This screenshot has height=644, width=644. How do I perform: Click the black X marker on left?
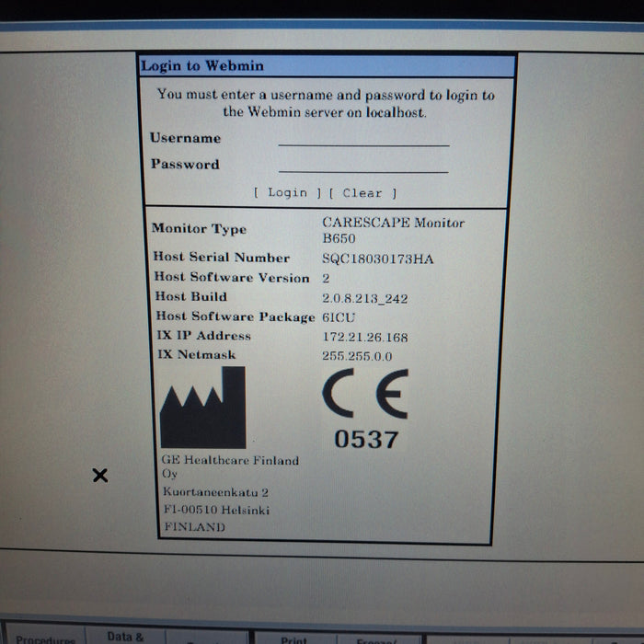(100, 476)
